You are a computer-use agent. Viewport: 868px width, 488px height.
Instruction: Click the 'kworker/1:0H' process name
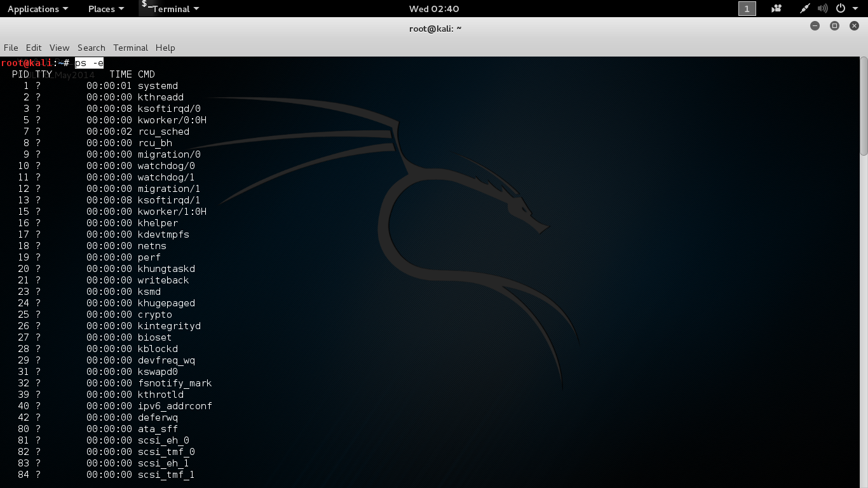(x=172, y=212)
